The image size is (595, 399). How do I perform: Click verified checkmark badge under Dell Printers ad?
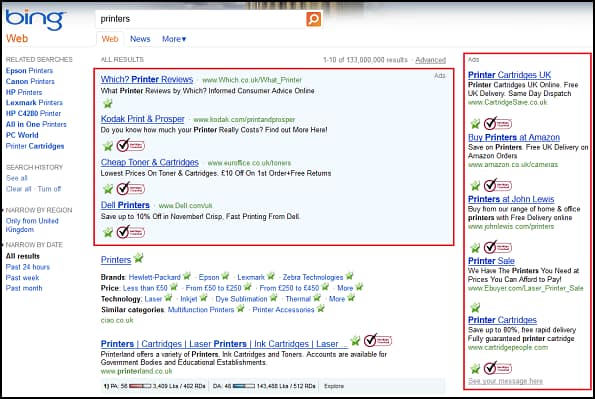click(x=131, y=232)
